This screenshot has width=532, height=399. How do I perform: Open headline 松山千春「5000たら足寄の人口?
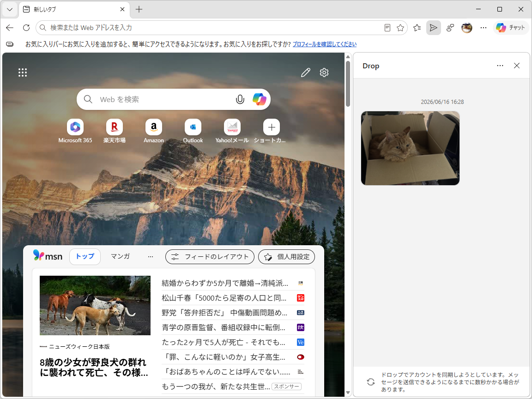tap(224, 298)
